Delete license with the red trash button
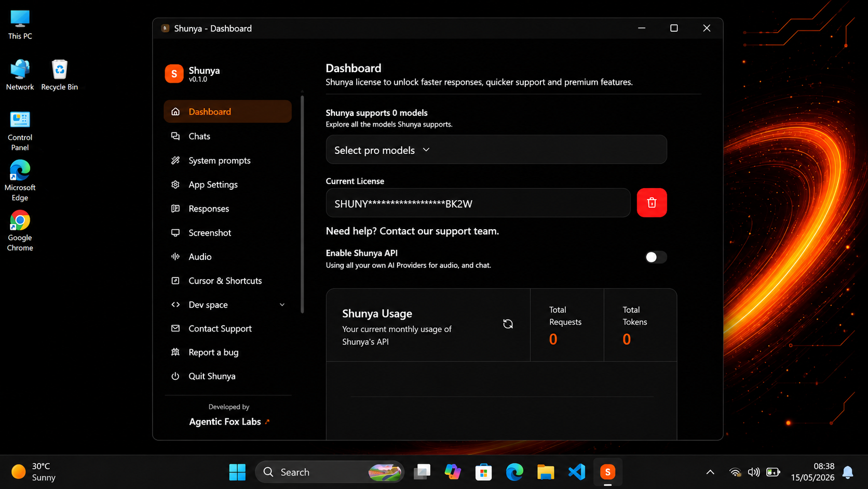868x489 pixels. tap(652, 203)
